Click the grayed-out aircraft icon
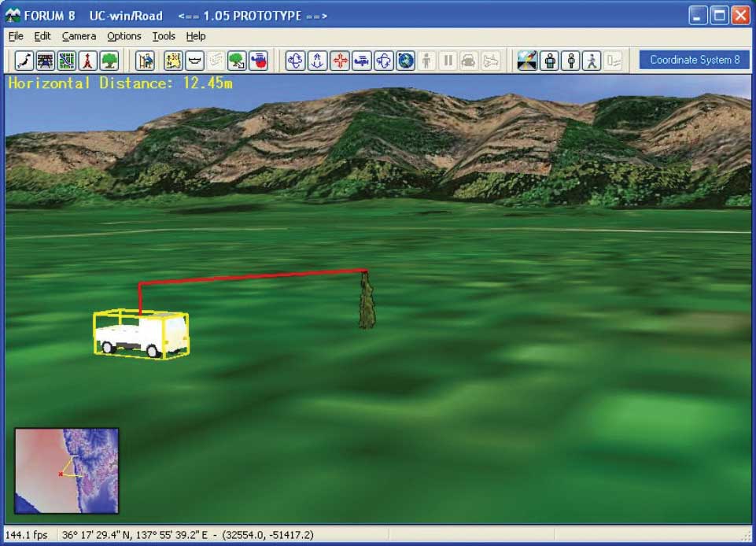The width and height of the screenshot is (756, 546). [490, 61]
